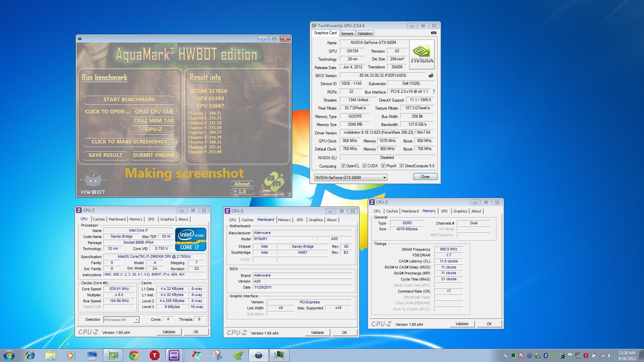Click the Chapter 1 389.31 result line

pos(205,113)
